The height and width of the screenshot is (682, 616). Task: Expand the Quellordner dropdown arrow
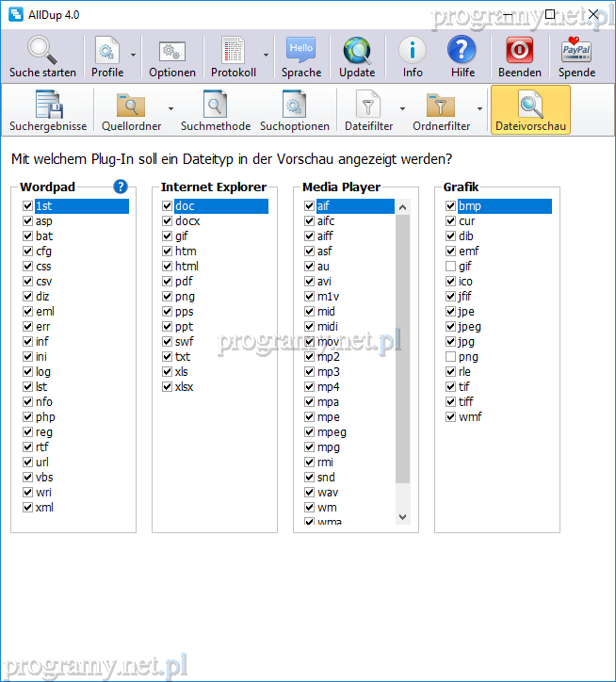pyautogui.click(x=170, y=108)
